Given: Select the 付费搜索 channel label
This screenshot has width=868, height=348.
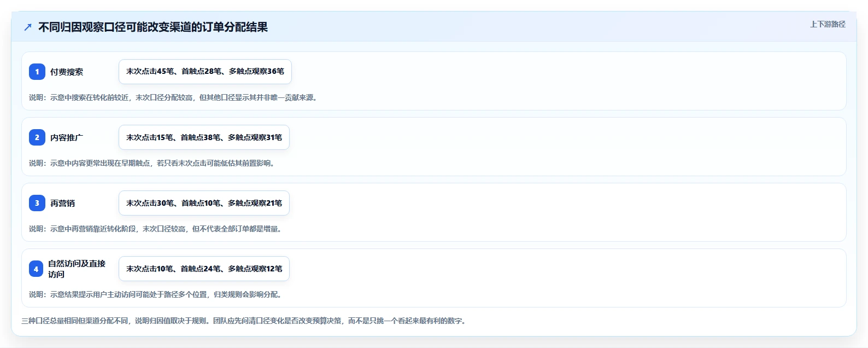Looking at the screenshot, I should click(x=67, y=72).
